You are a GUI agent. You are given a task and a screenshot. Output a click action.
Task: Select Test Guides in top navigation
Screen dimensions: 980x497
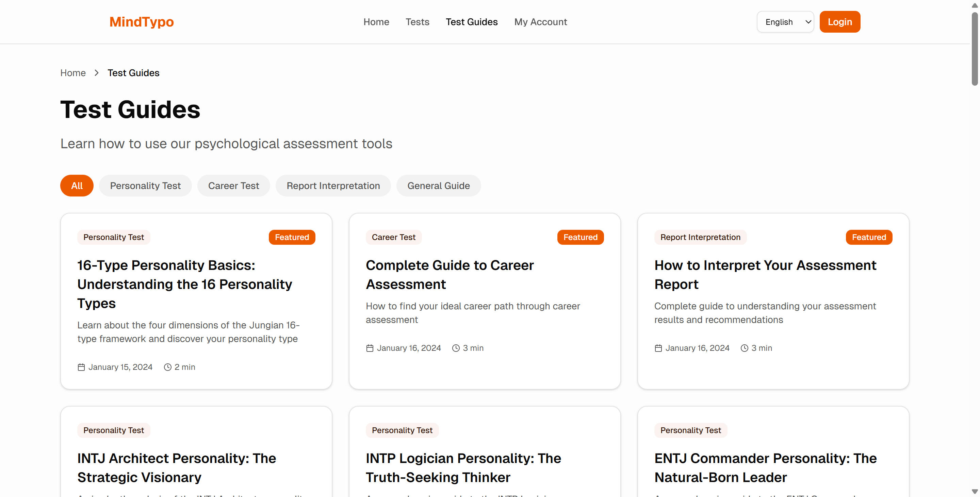coord(471,22)
